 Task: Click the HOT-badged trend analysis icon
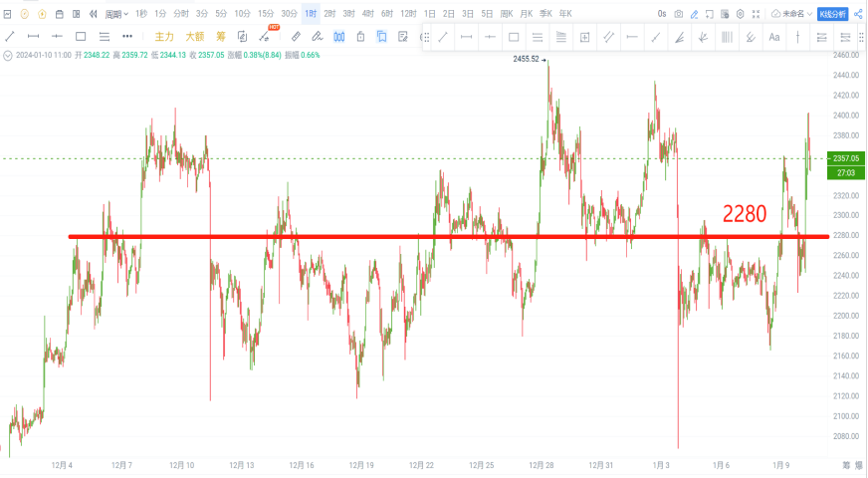point(265,37)
